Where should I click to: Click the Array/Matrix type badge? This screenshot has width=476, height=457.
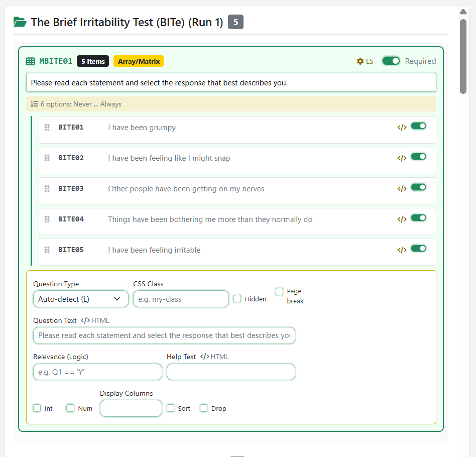[139, 61]
